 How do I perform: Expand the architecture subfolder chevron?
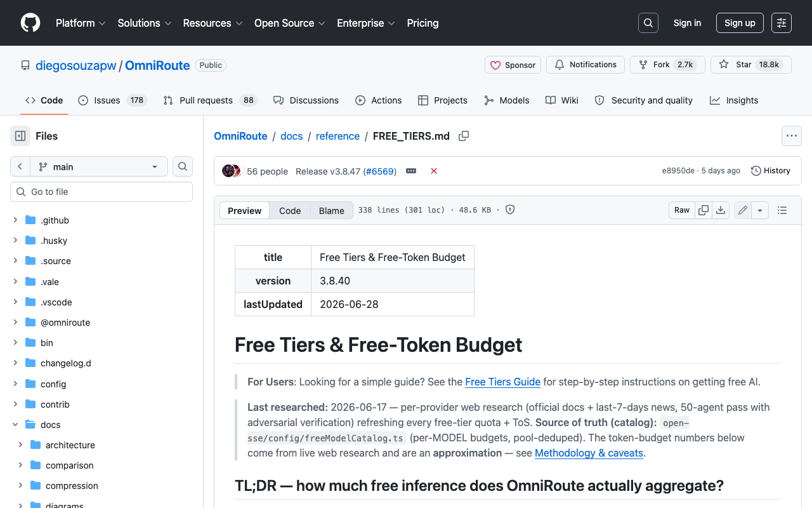[20, 445]
